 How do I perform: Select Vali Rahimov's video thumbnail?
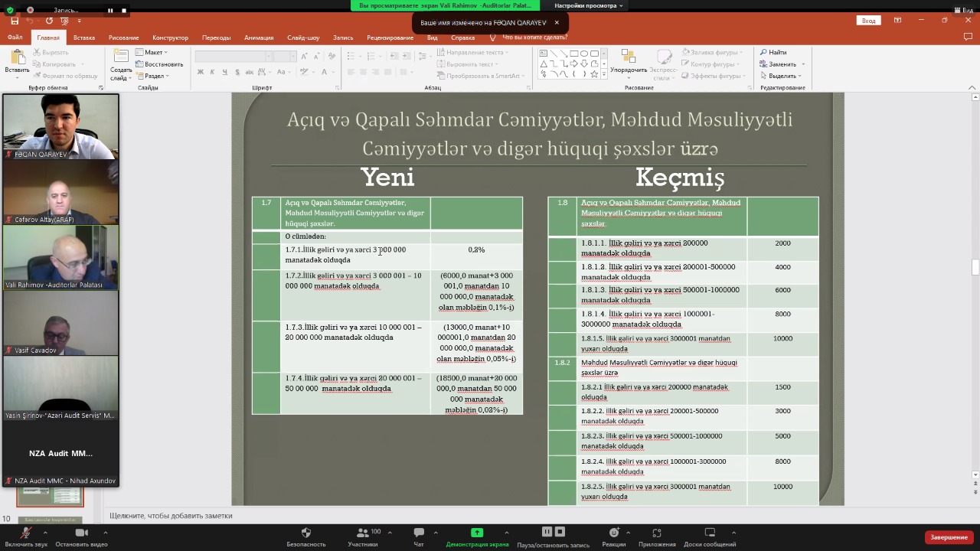60,258
